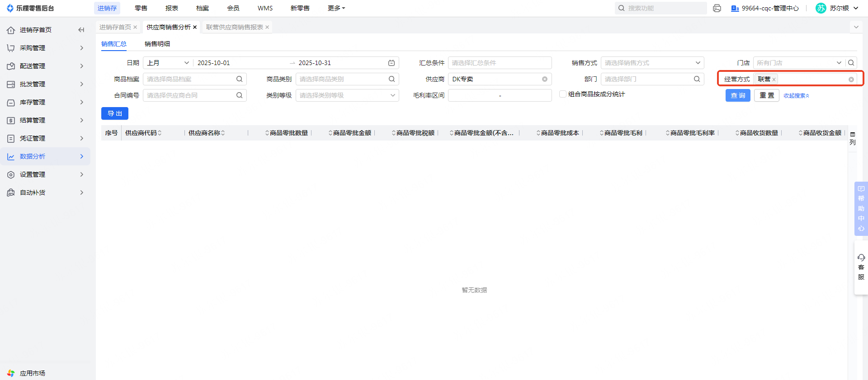Screen dimensions: 868x380
Task: Clear the 供应商 DK专卖 field
Action: (x=545, y=79)
